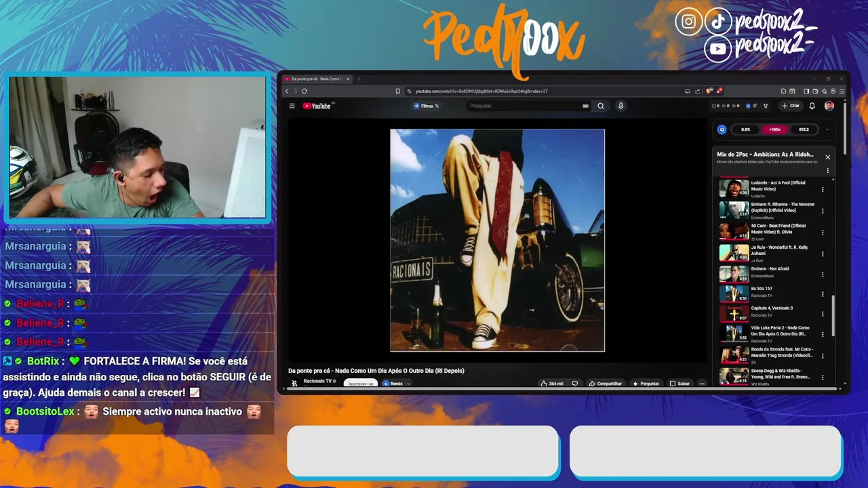Save video with Salvar button
The image size is (868, 488).
tap(679, 384)
